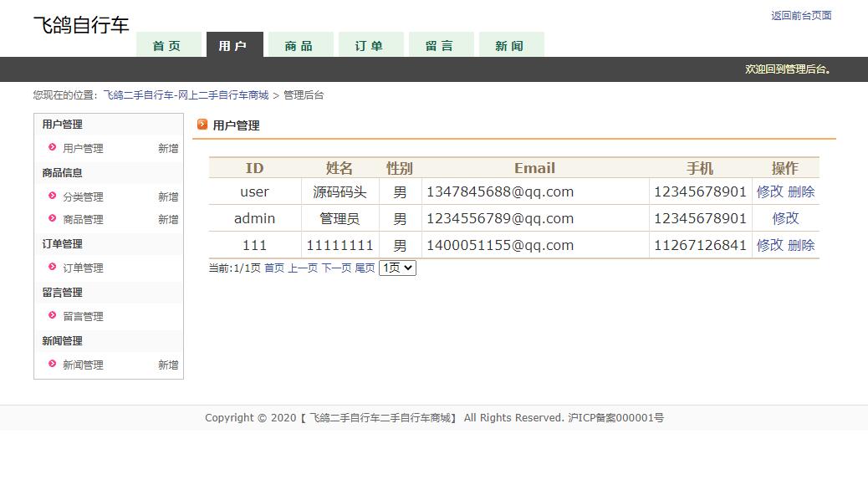Click the red arrow icon beside 商品管理

pos(50,219)
